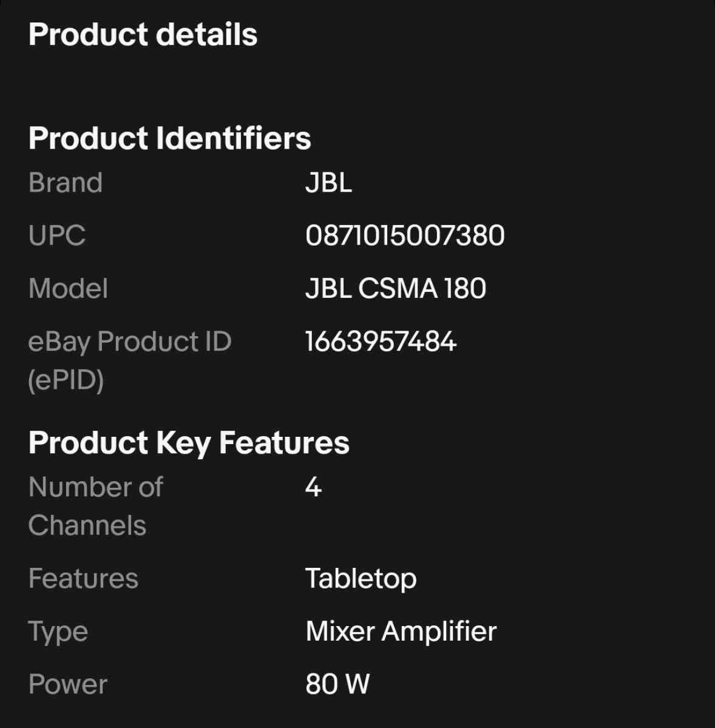The height and width of the screenshot is (728, 715).
Task: Click the eBay Product ID text line
Action: point(129,342)
